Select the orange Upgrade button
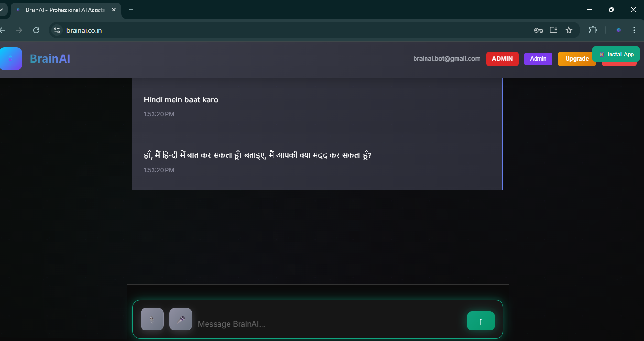This screenshot has height=341, width=644. click(577, 59)
